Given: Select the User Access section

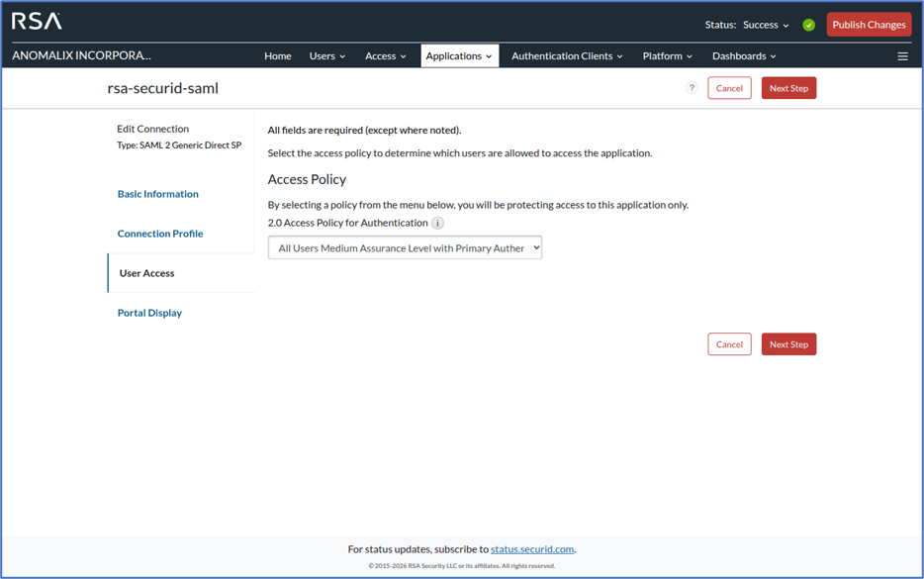Looking at the screenshot, I should tap(181, 273).
